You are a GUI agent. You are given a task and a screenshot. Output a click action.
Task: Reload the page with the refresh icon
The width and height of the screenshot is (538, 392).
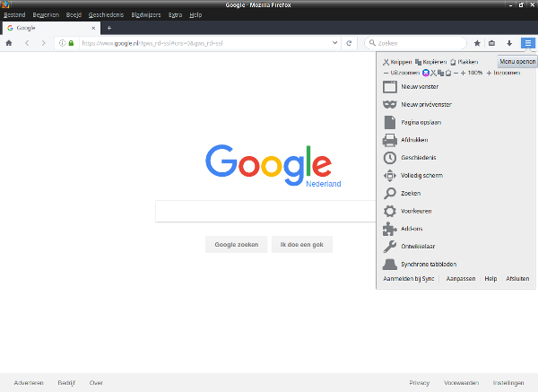pos(349,43)
